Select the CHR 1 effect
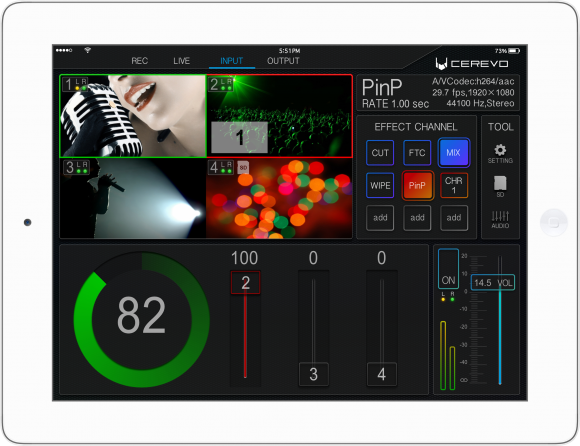 [x=454, y=185]
